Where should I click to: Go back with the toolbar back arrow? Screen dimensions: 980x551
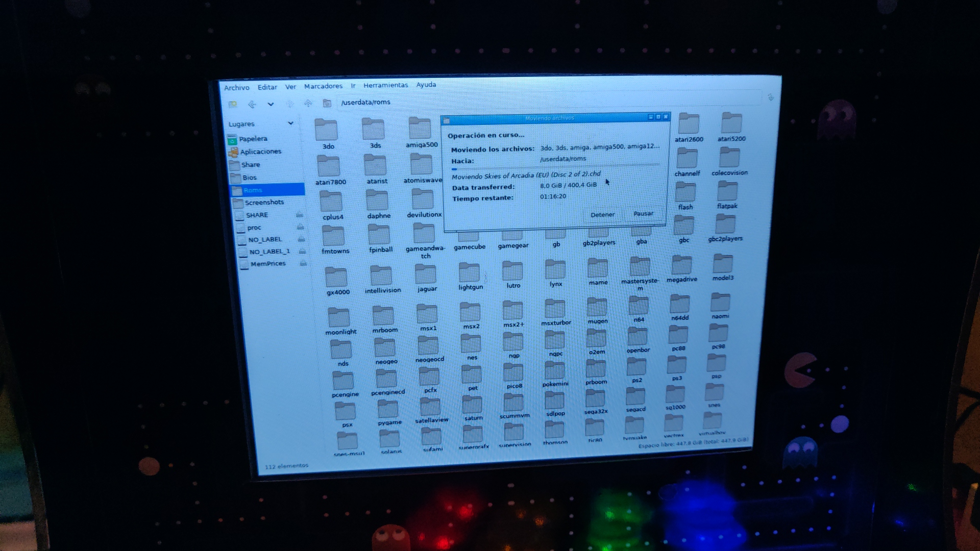(252, 104)
